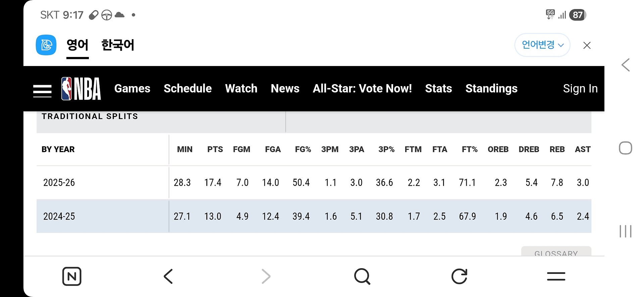644x297 pixels.
Task: Sort the table by the PTS column
Action: tap(215, 150)
